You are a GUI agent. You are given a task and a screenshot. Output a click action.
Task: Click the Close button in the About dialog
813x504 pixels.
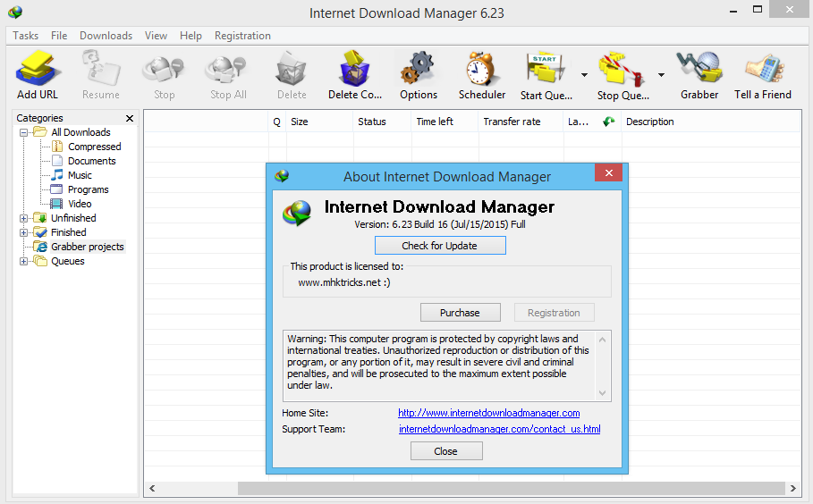[446, 451]
